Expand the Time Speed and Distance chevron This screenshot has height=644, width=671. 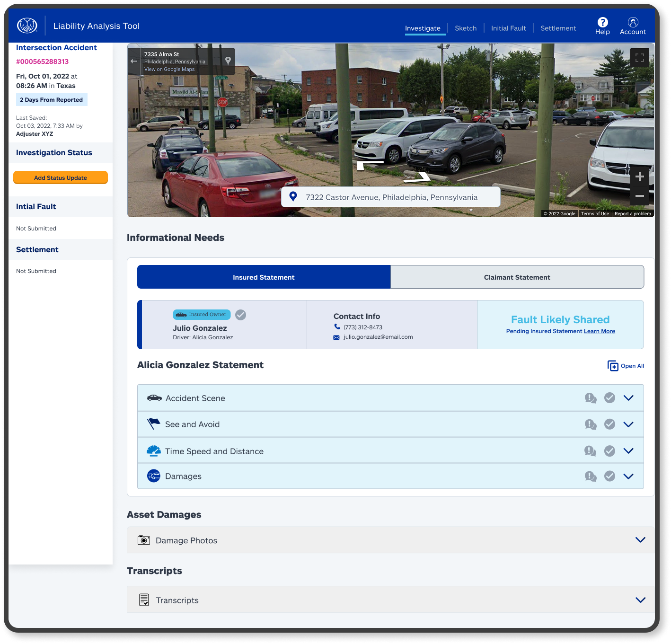(x=628, y=451)
